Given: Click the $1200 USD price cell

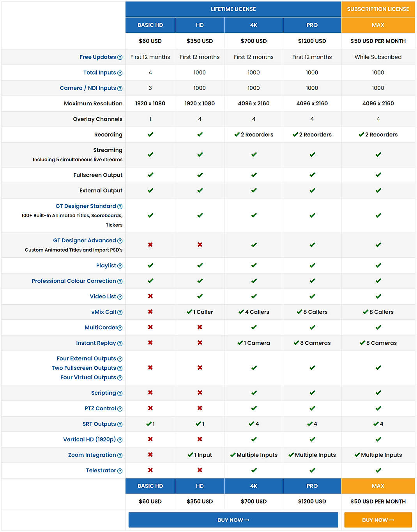Looking at the screenshot, I should pyautogui.click(x=312, y=41).
